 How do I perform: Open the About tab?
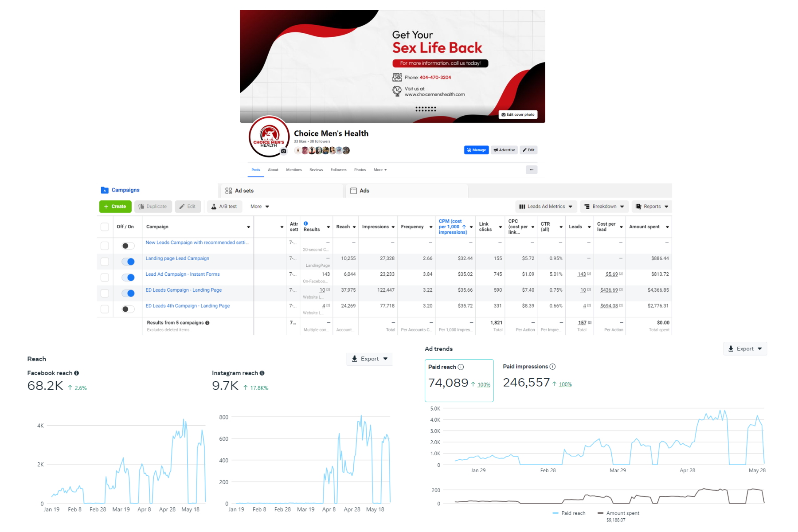273,170
